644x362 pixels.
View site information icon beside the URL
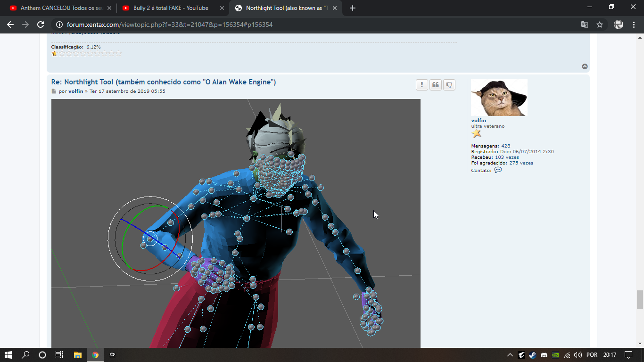[x=59, y=25]
